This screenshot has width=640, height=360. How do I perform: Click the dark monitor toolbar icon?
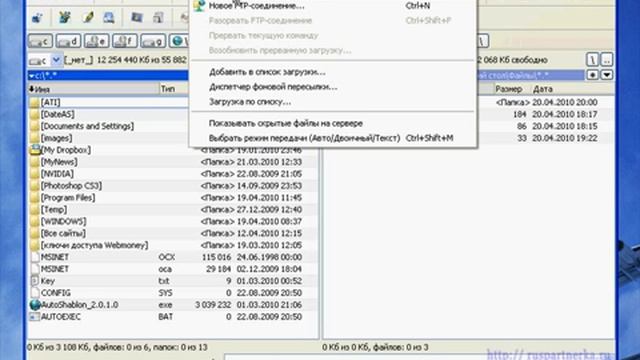136,17
